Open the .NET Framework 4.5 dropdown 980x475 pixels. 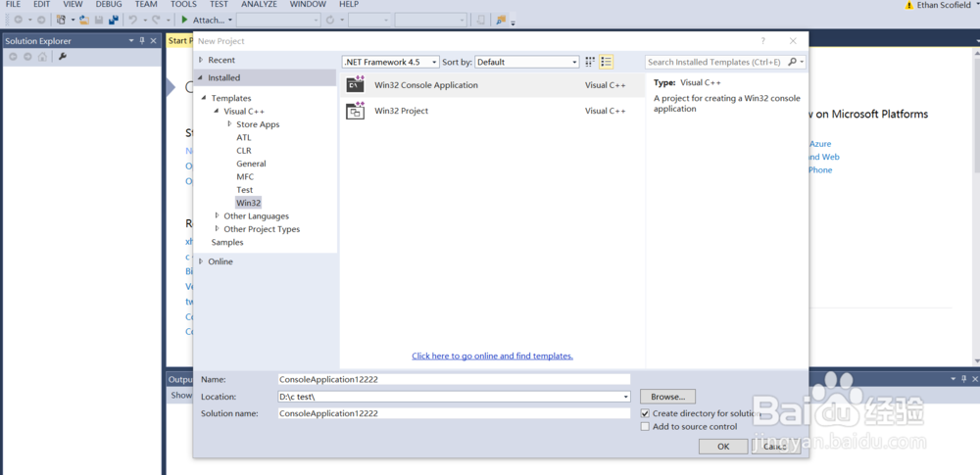[x=390, y=62]
